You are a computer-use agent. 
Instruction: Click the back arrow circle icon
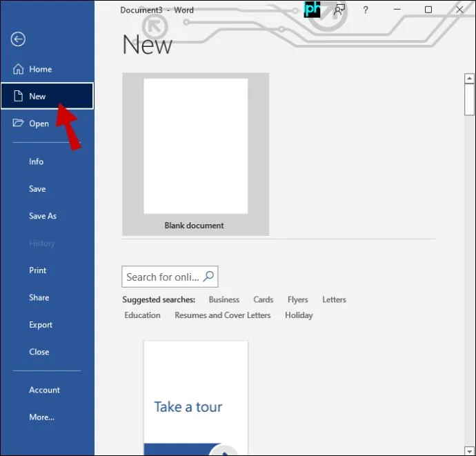(x=18, y=39)
